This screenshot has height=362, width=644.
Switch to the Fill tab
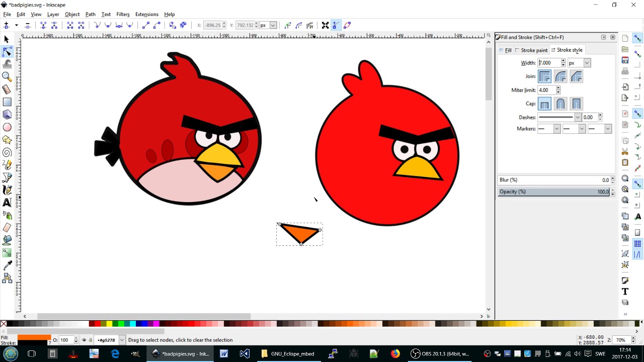coord(505,50)
